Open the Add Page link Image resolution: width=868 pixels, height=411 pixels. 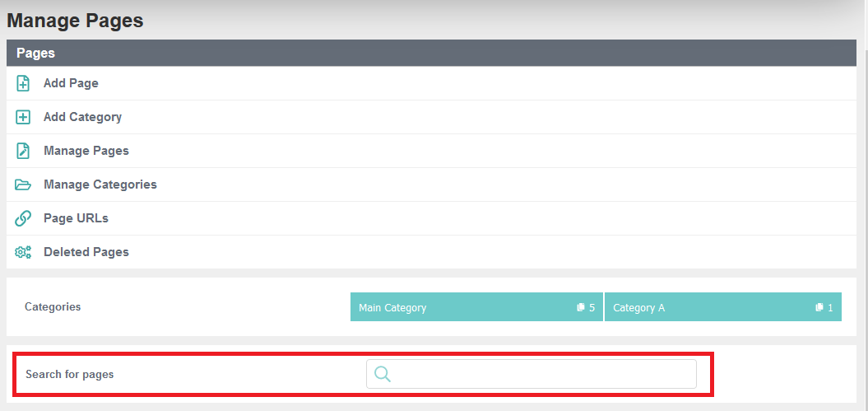71,84
